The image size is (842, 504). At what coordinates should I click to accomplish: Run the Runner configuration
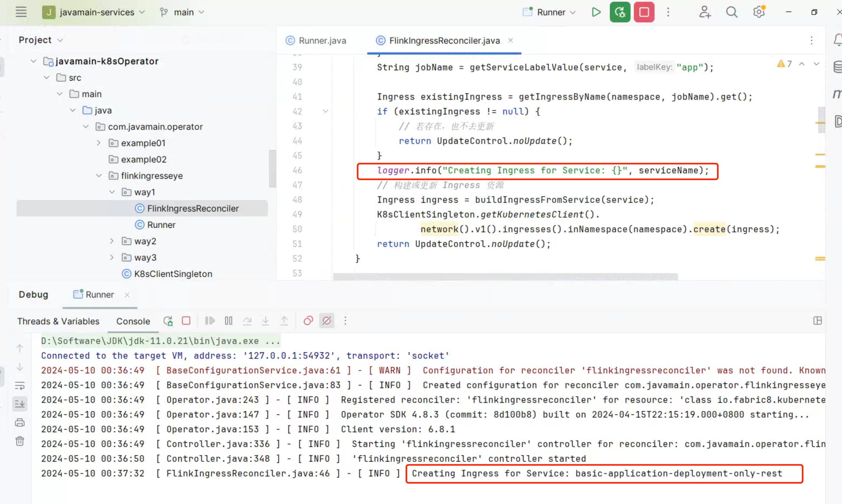click(x=596, y=12)
